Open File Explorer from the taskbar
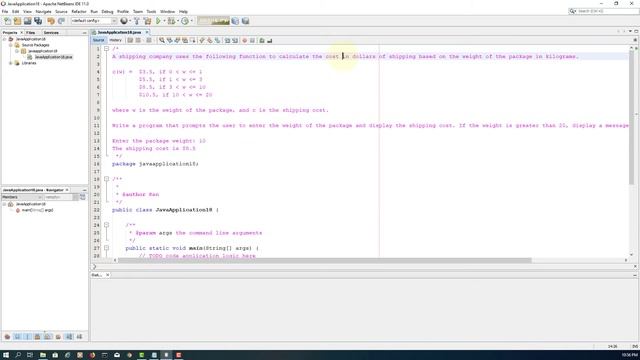 (x=42, y=355)
